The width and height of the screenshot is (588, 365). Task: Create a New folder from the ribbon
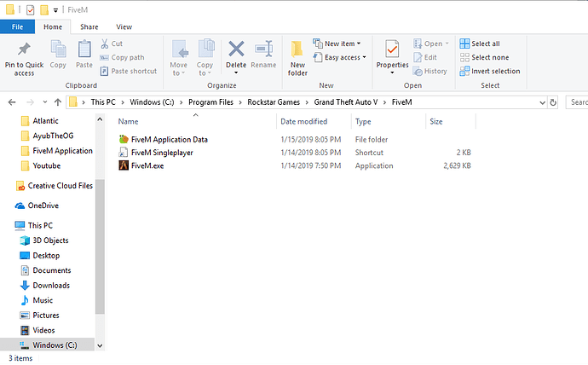coord(297,58)
